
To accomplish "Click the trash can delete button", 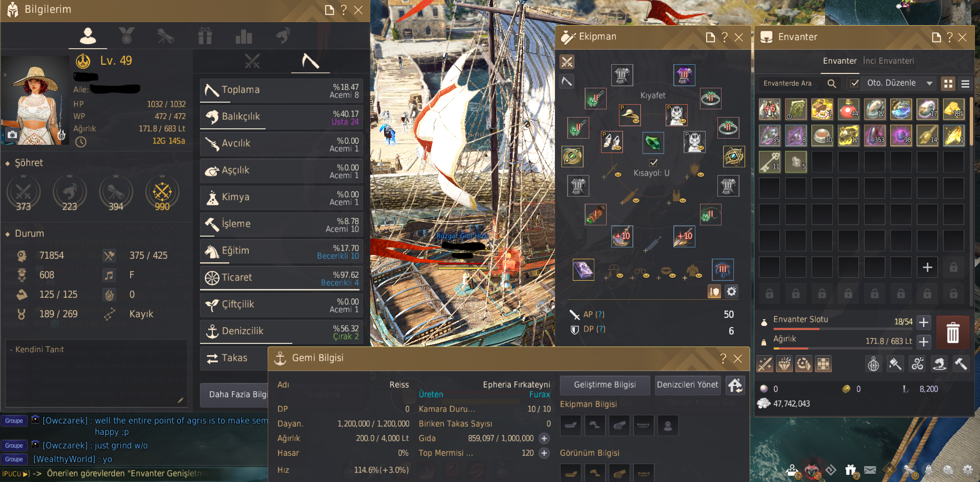I will 953,333.
